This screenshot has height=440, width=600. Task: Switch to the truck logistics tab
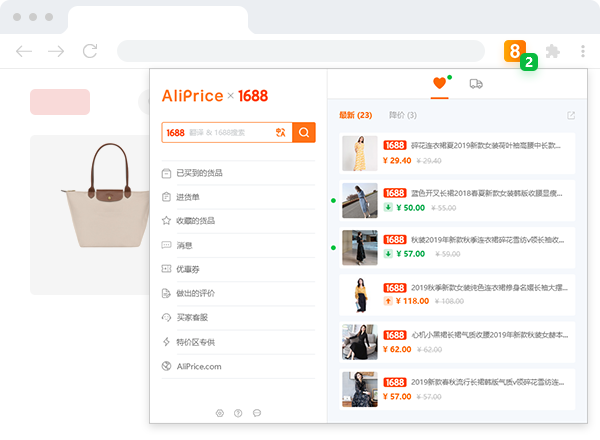(476, 83)
